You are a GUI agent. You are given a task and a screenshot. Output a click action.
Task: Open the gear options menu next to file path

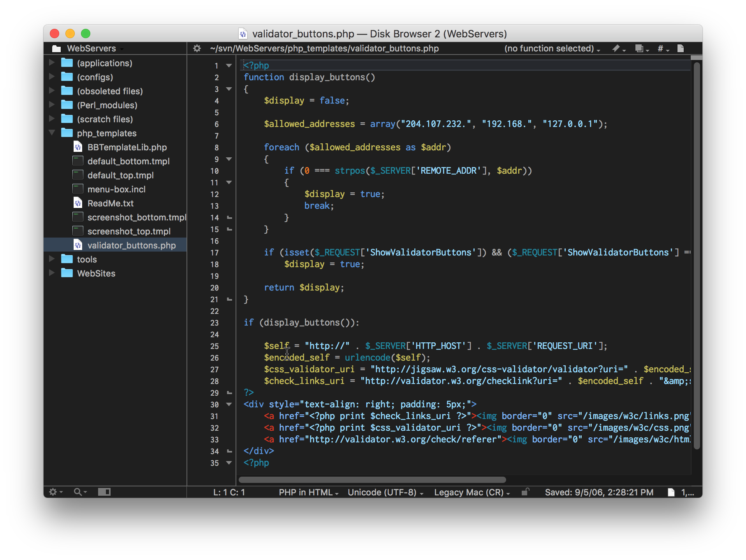point(197,48)
